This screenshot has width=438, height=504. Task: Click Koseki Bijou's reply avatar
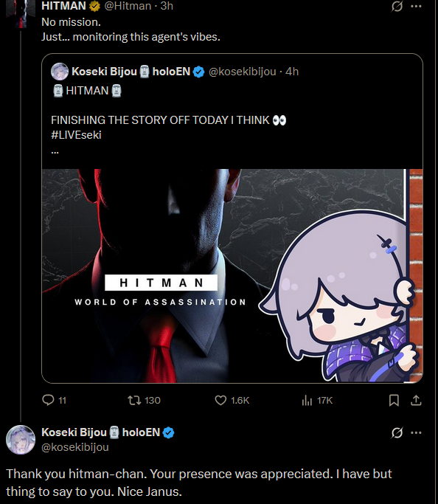pyautogui.click(x=21, y=440)
